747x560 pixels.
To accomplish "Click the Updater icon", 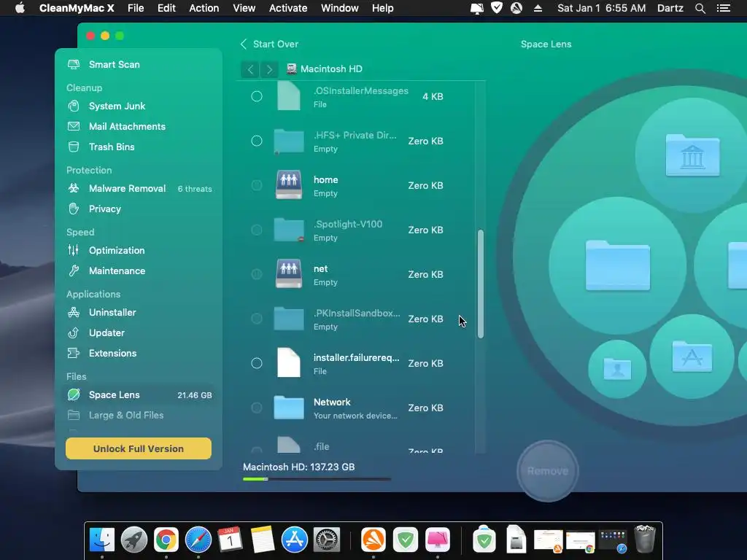I will click(x=74, y=332).
